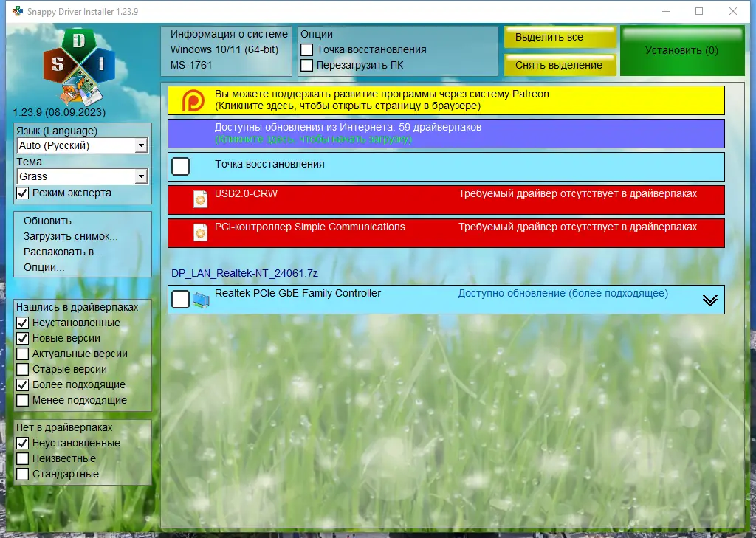Click version text 1.23.9 (08.09.2023)
The height and width of the screenshot is (538, 756).
coord(59,112)
